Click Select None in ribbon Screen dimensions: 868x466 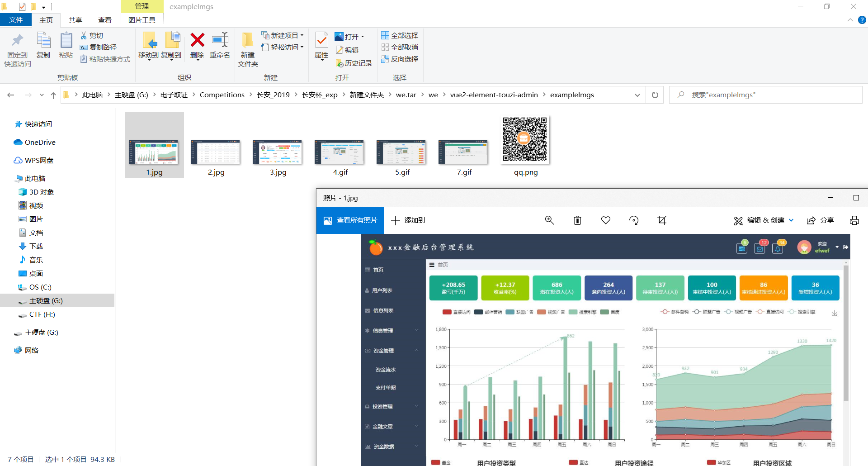(x=400, y=47)
